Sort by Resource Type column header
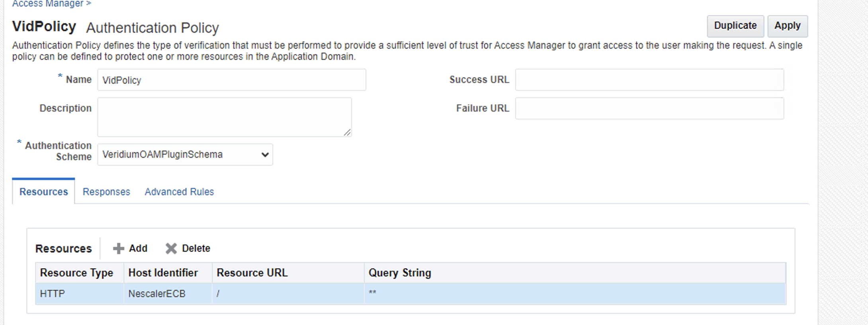Viewport: 868px width, 325px height. pos(76,273)
